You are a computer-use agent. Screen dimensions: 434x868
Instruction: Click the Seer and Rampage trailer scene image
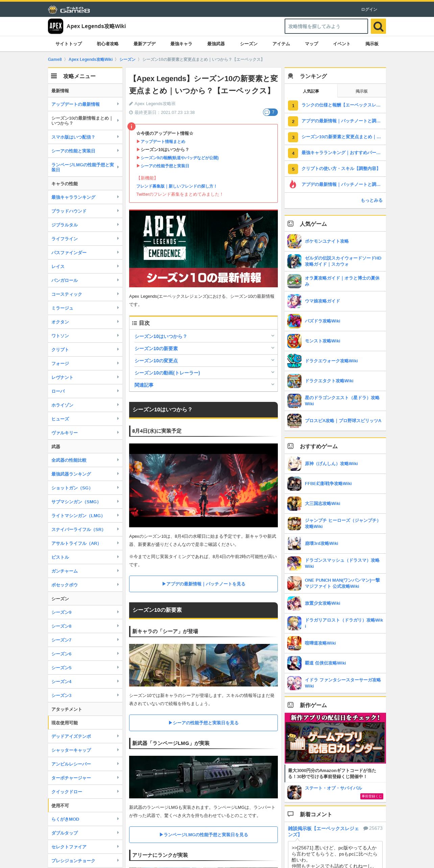click(x=203, y=485)
